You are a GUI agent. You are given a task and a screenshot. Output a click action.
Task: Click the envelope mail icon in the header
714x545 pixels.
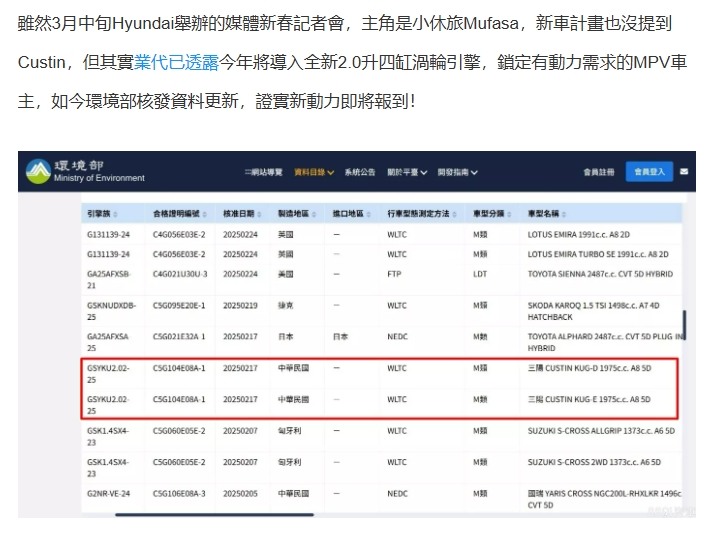pos(684,172)
